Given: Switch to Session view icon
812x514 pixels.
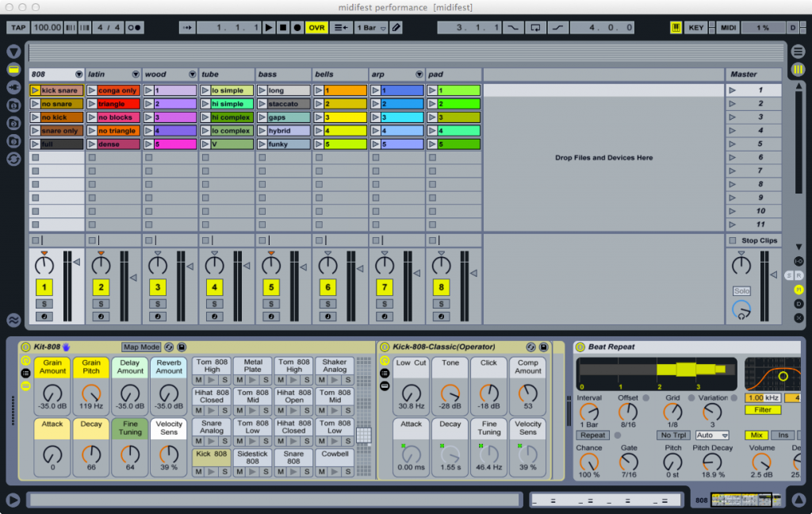Looking at the screenshot, I should point(798,69).
